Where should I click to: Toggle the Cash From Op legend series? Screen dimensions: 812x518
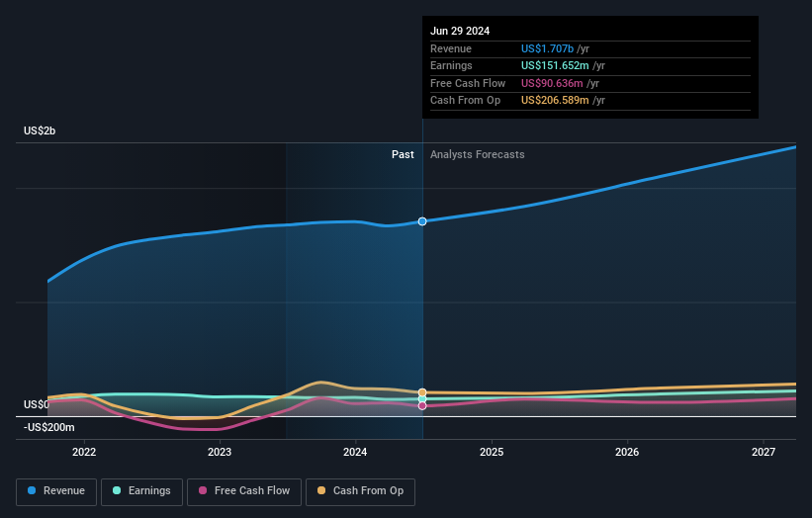point(360,491)
